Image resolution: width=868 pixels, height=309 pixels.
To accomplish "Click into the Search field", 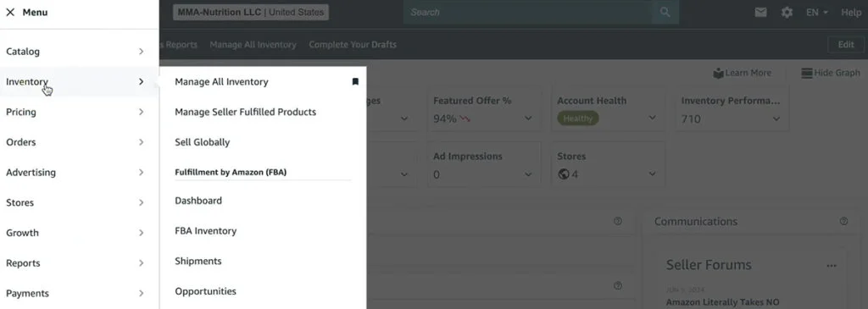I will tap(527, 12).
